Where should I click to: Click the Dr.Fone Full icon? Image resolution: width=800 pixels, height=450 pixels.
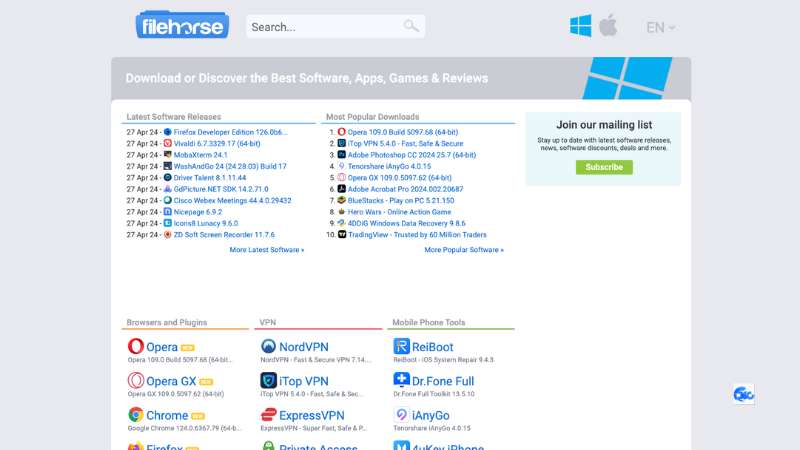tap(402, 380)
